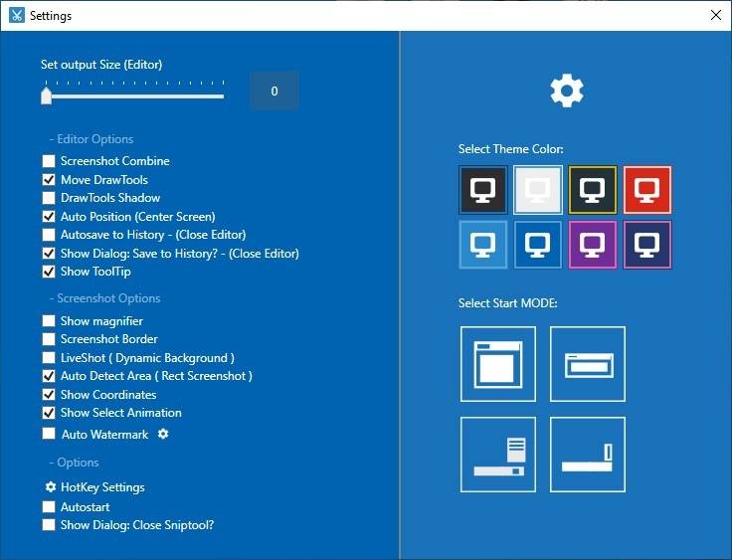Click the output size value field
This screenshot has height=560, width=732.
click(274, 91)
